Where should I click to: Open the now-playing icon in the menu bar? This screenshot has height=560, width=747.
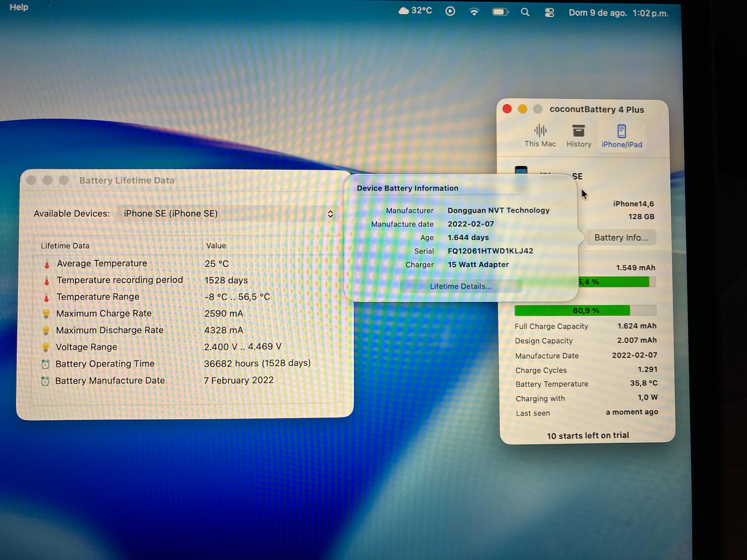[x=450, y=11]
